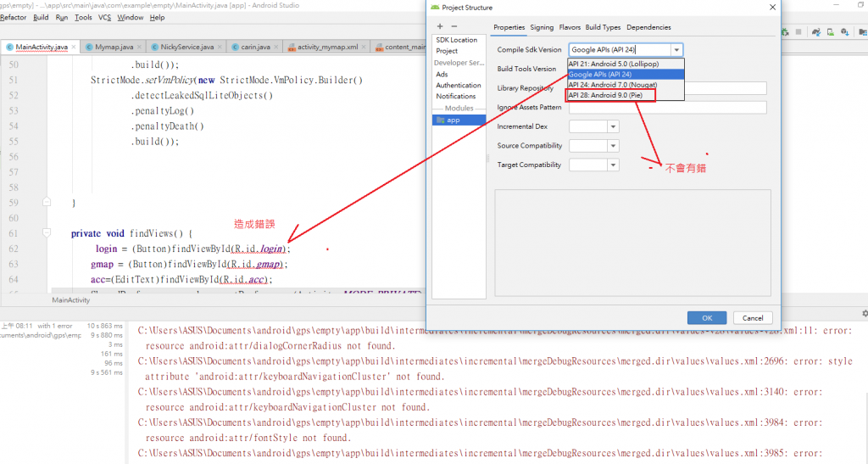Open the Help menu
Viewport: 868px width, 464px height.
[157, 17]
